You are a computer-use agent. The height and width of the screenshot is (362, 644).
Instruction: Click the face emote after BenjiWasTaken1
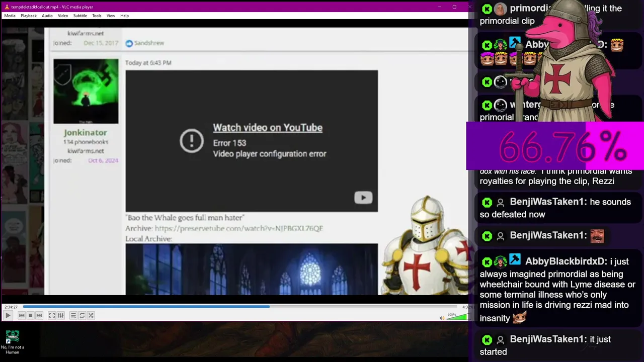[x=597, y=236]
